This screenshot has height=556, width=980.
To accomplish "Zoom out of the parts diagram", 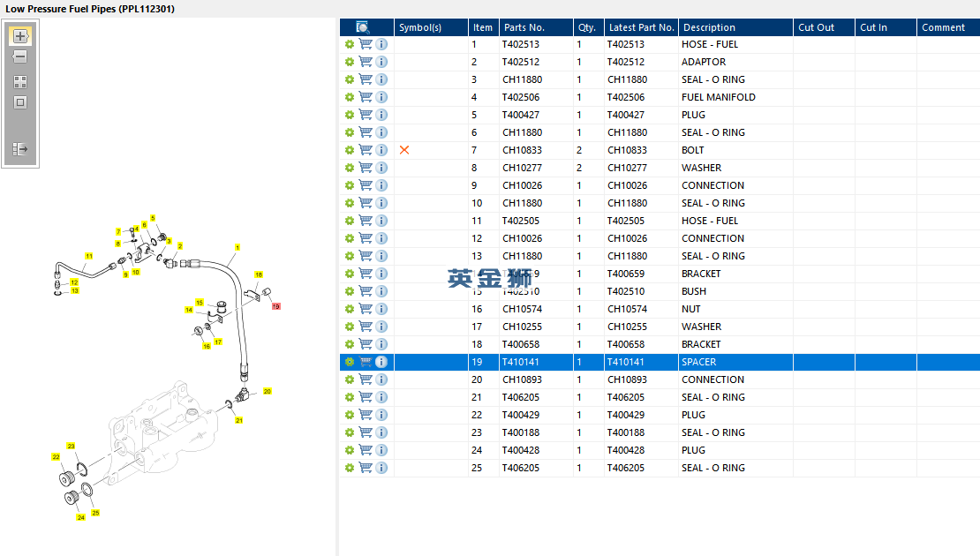I will click(x=20, y=56).
